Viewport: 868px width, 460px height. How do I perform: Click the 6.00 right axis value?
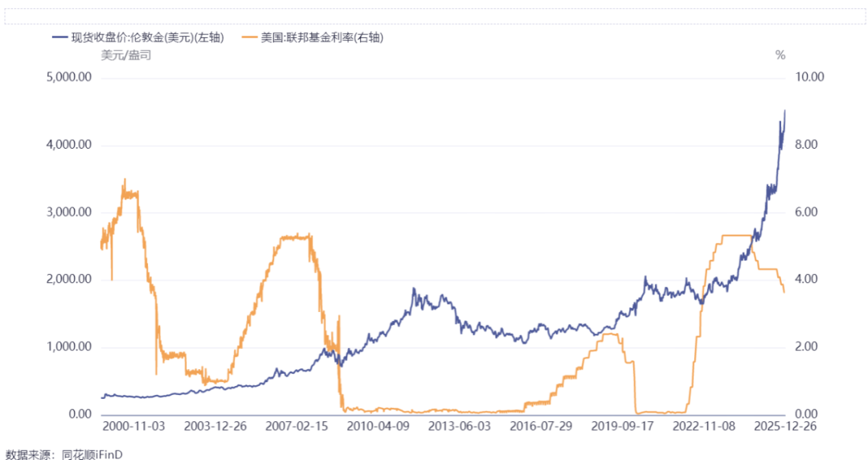coord(807,212)
